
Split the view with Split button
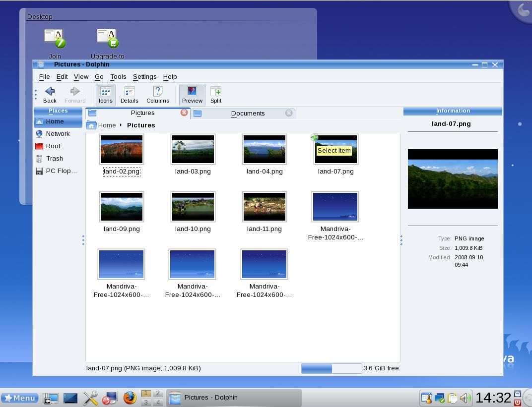click(216, 94)
